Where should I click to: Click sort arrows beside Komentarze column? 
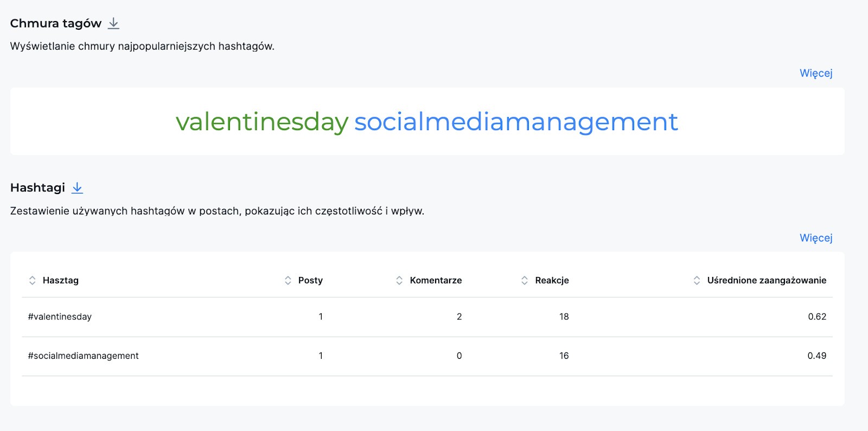399,280
